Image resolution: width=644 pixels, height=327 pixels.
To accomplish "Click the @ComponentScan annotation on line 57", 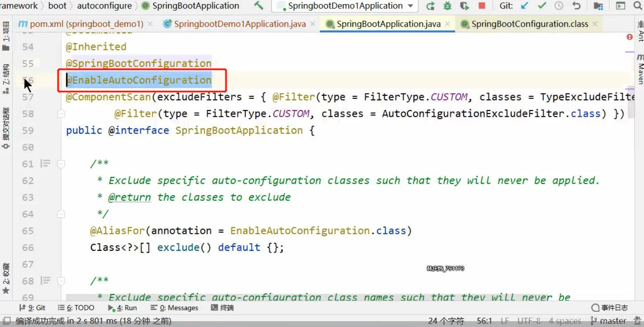I will point(108,97).
